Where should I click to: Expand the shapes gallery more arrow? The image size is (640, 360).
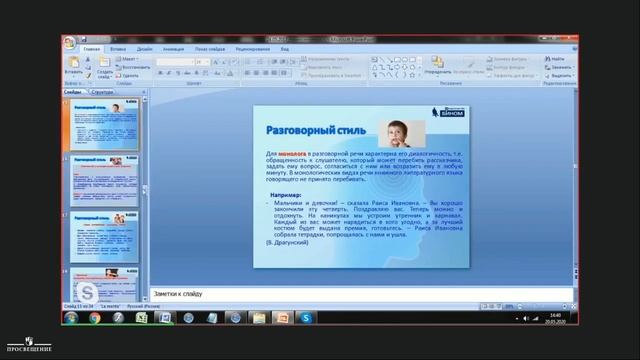point(420,76)
